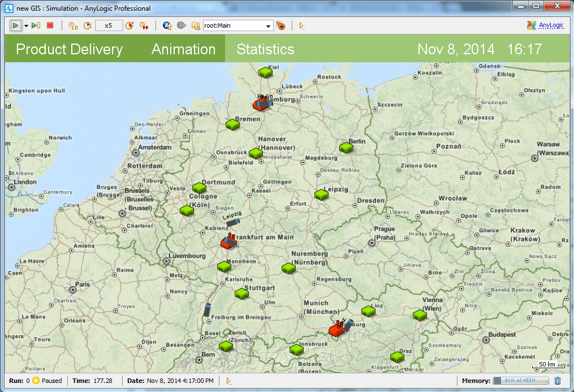
Task: Select the green distributor at Leipzig
Action: [321, 195]
